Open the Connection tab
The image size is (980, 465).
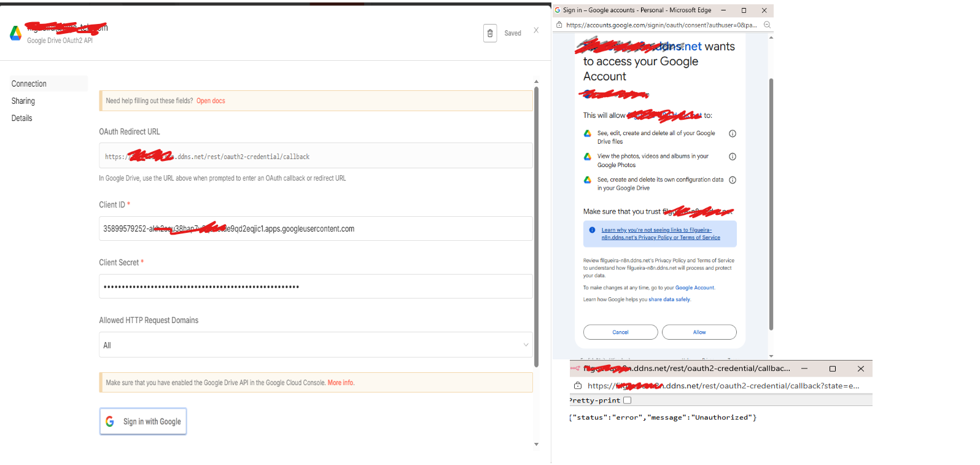pyautogui.click(x=49, y=84)
